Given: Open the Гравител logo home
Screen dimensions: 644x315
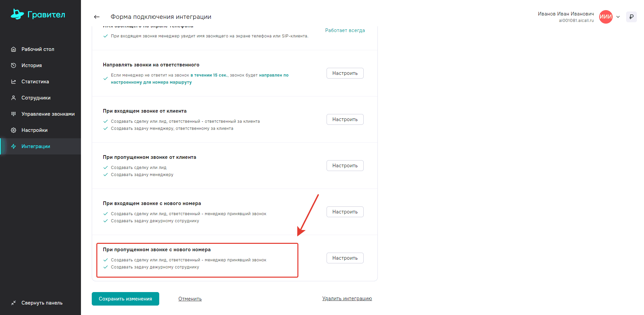Looking at the screenshot, I should 38,14.
